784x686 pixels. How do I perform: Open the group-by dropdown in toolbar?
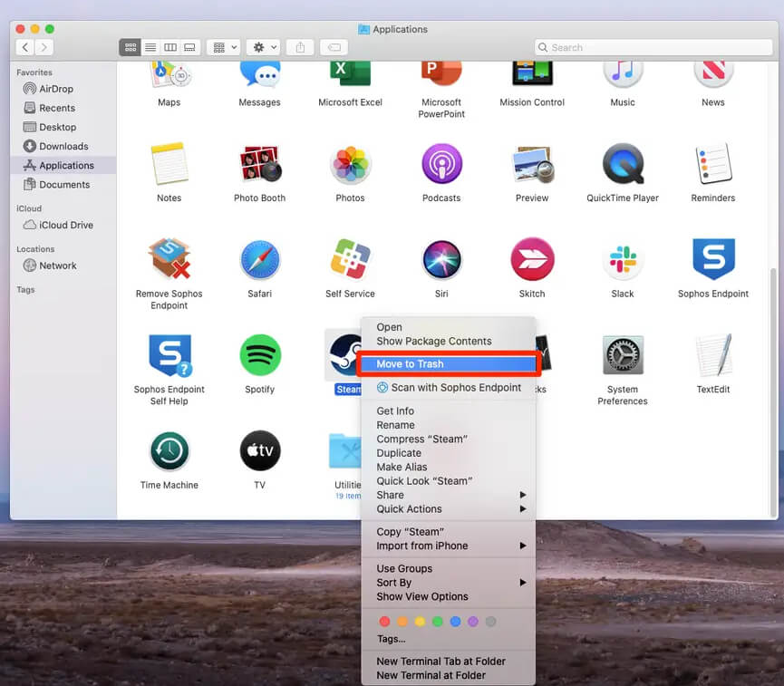point(223,47)
